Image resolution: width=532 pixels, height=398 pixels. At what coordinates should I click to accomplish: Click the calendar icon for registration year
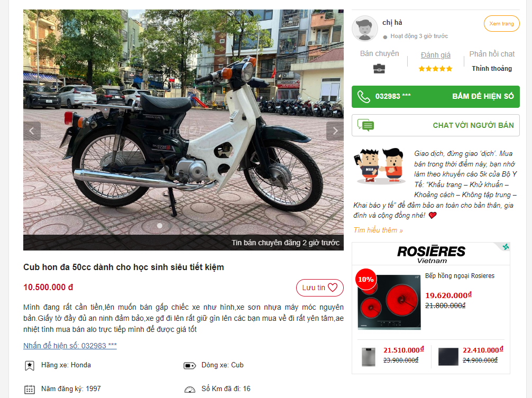(x=30, y=390)
